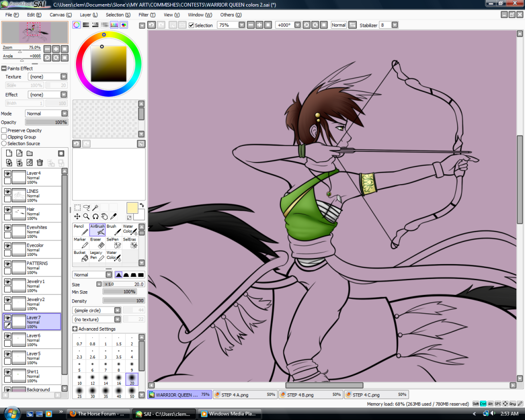
Task: Select the Legacy Pen tool
Action: point(97,256)
